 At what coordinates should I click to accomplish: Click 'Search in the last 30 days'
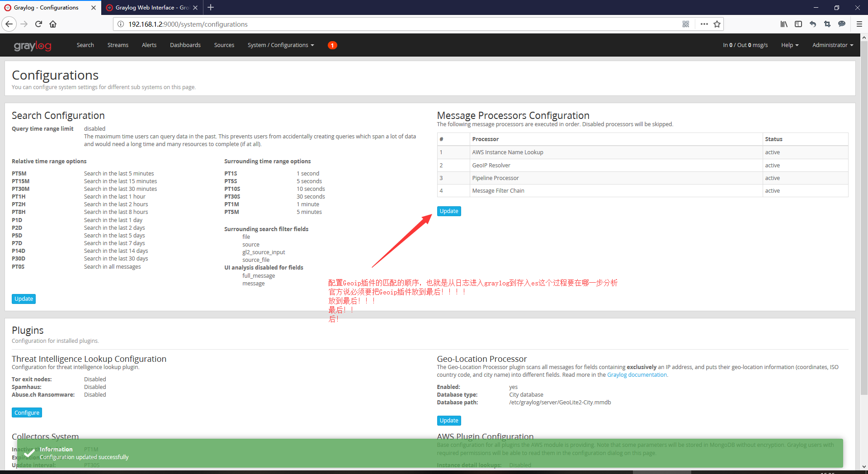116,259
